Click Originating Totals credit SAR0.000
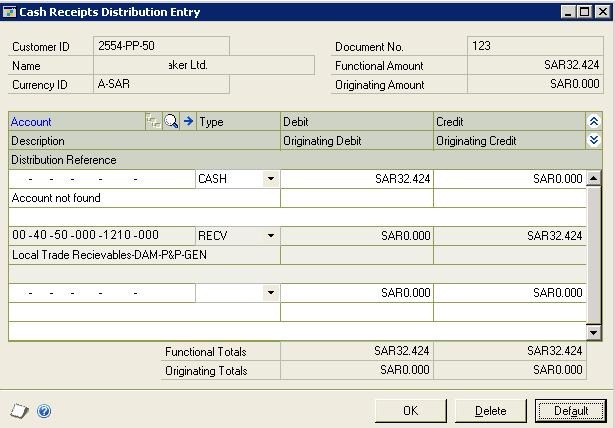This screenshot has width=615, height=428. click(x=510, y=370)
